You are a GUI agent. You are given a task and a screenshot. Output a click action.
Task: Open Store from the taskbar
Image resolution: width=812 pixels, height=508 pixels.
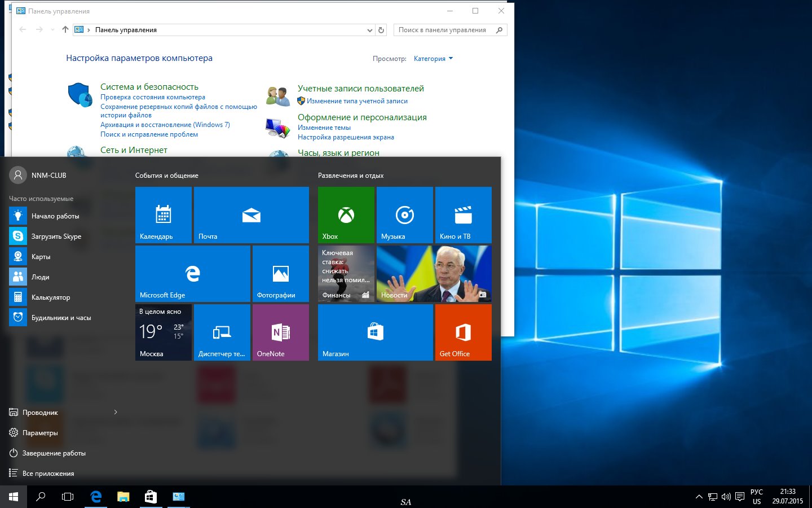tap(151, 497)
